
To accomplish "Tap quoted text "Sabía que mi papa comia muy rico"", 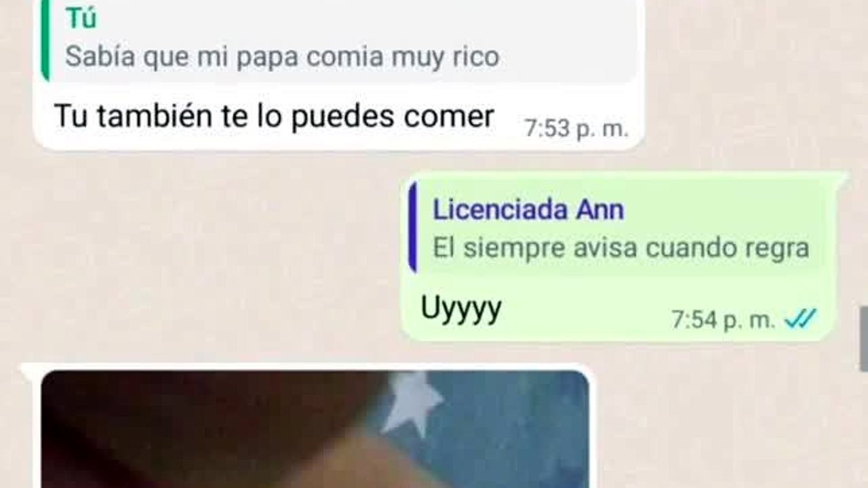I will [282, 57].
